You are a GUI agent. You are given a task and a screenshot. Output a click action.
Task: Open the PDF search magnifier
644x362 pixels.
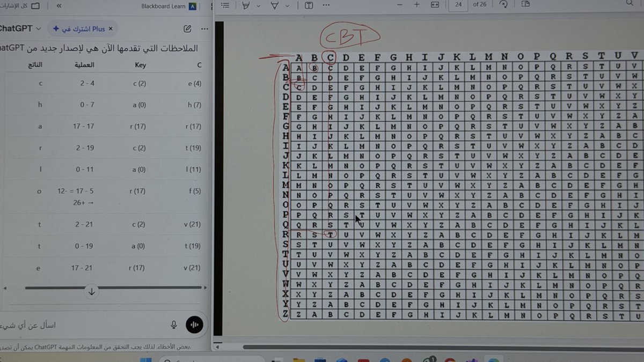click(x=630, y=4)
